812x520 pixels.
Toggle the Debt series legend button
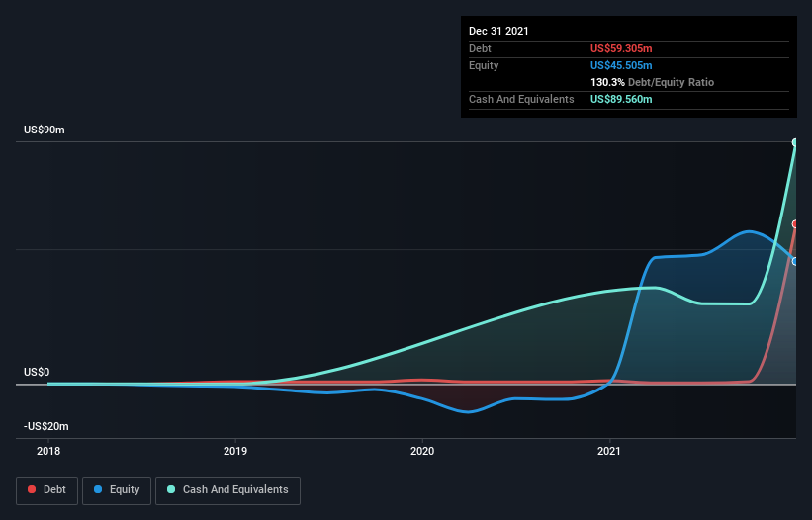pyautogui.click(x=46, y=490)
